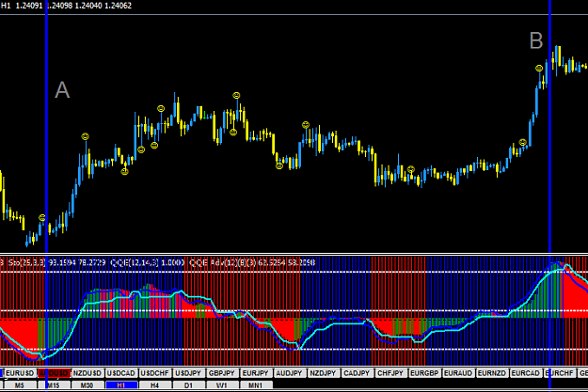Switch to the W1 weekly timeframe
Image resolution: width=588 pixels, height=392 pixels.
[222, 384]
